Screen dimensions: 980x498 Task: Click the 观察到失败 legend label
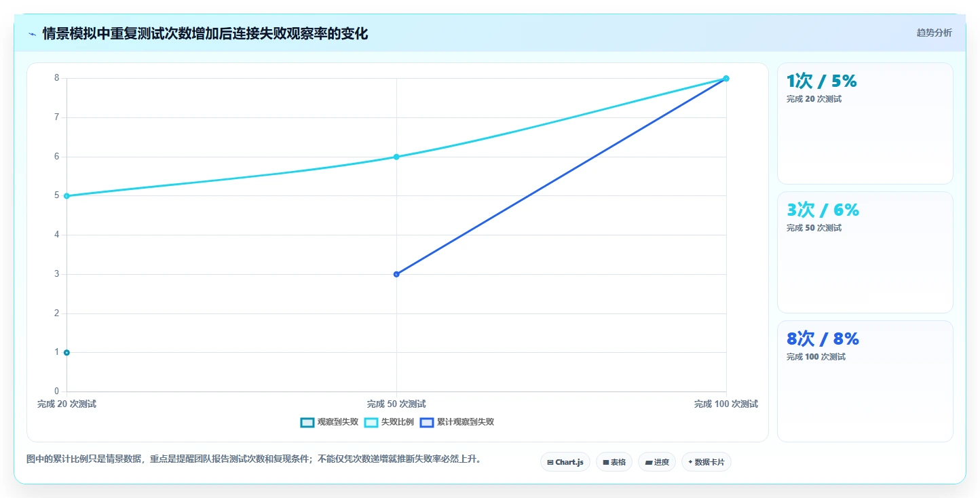tap(337, 422)
